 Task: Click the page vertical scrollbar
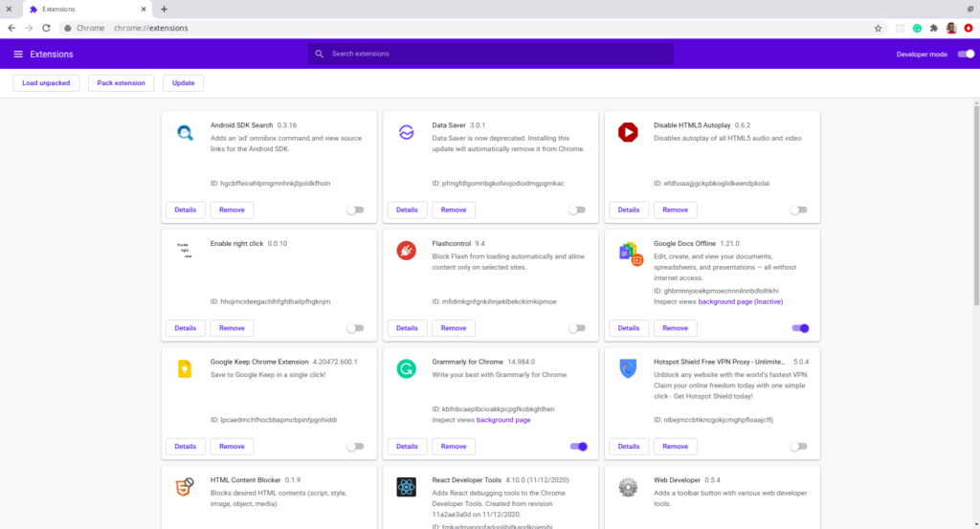coord(976,206)
